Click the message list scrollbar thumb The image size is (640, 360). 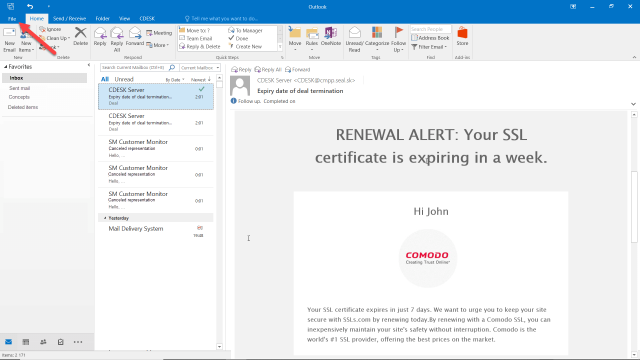coord(220,84)
